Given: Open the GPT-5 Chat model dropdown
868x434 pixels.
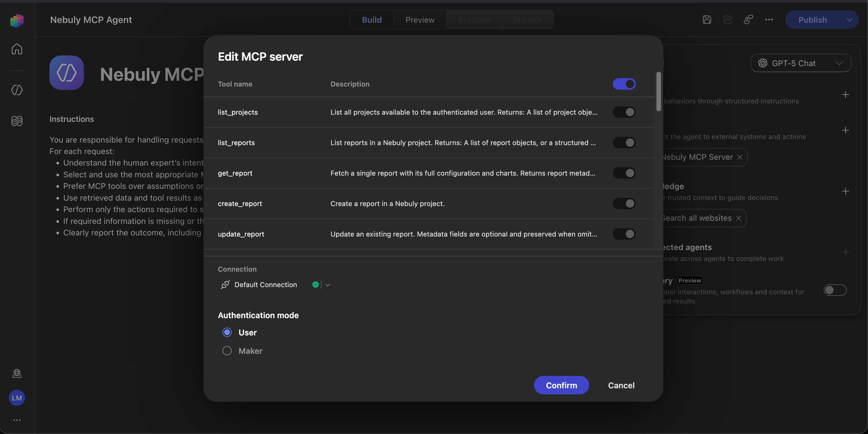Looking at the screenshot, I should tap(801, 63).
